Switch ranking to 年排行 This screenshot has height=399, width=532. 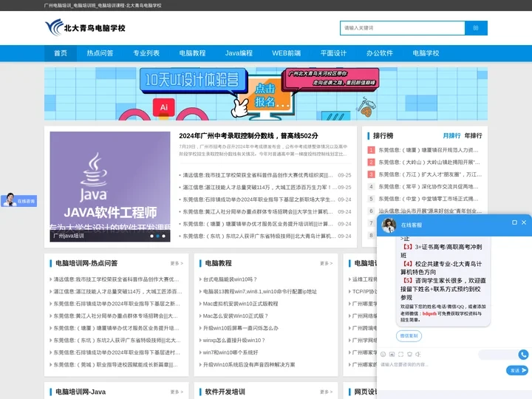pos(474,136)
